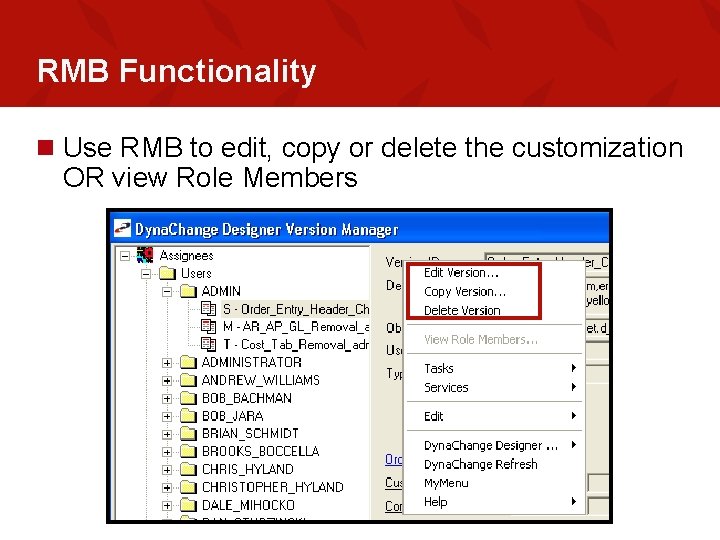Click the ADMINISTRATOR folder icon

coord(188,363)
